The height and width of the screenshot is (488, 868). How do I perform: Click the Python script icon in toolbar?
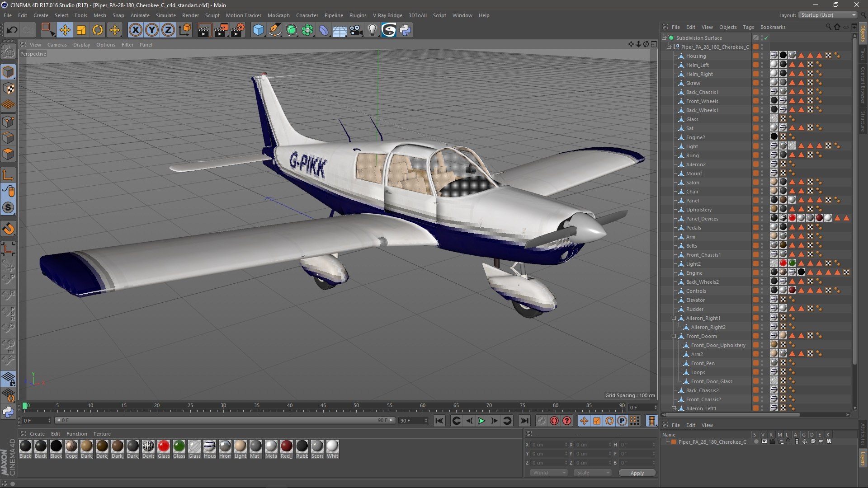coord(406,30)
